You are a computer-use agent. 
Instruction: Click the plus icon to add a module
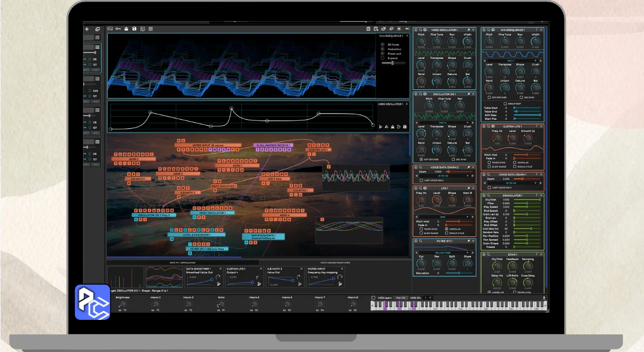[87, 29]
